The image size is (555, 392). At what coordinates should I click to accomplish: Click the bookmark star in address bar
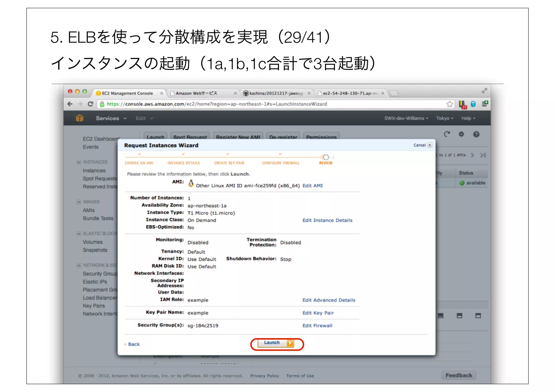(x=450, y=104)
